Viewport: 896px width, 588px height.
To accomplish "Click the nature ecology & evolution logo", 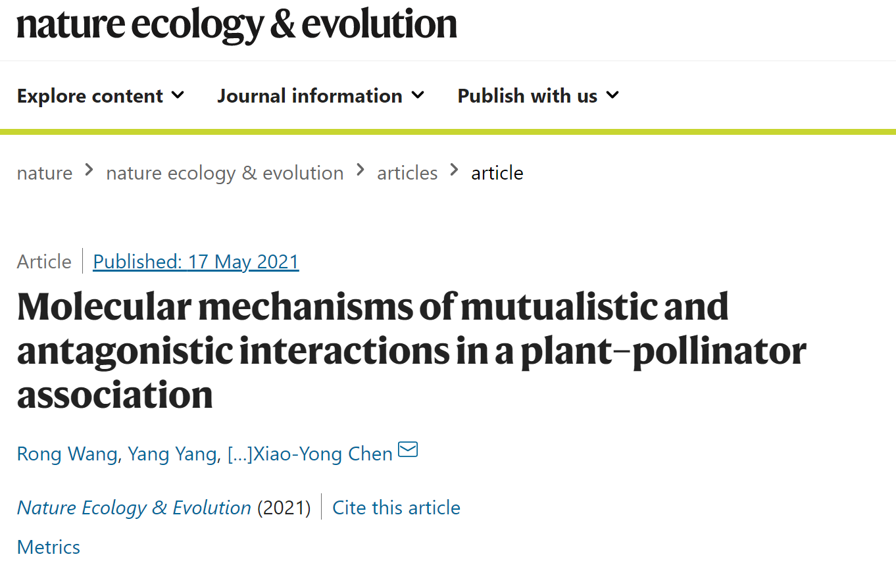I will (237, 24).
